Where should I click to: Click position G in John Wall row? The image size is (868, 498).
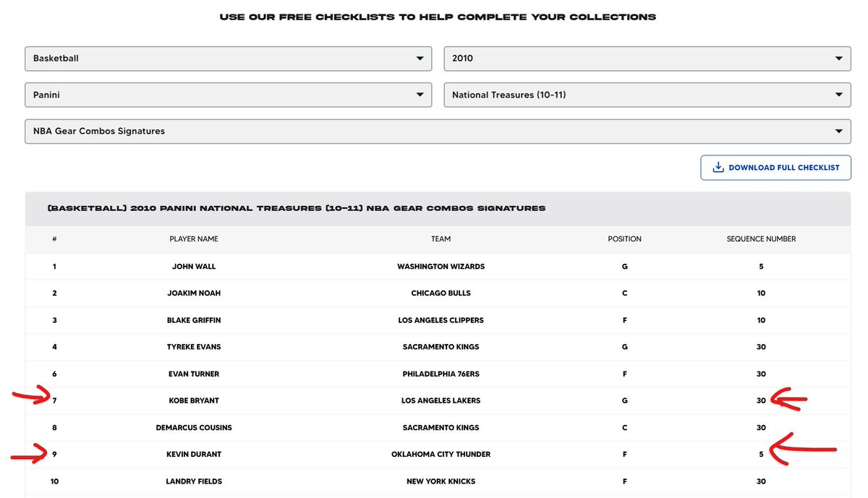point(624,267)
